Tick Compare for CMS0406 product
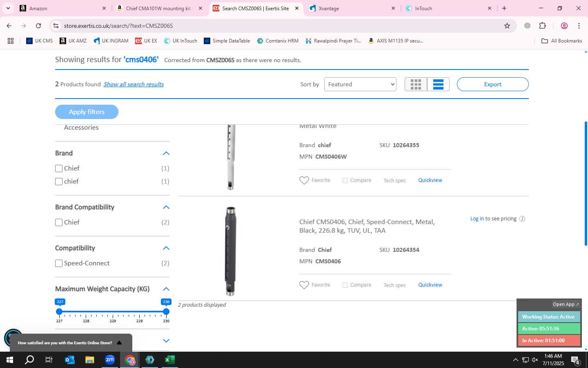Viewport: 588px width, 368px height. [345, 285]
